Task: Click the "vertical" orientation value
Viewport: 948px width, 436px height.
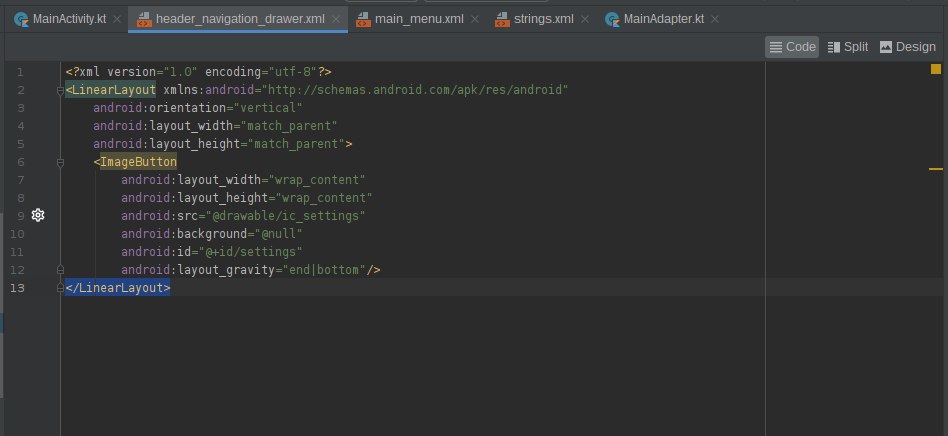Action: (268, 108)
